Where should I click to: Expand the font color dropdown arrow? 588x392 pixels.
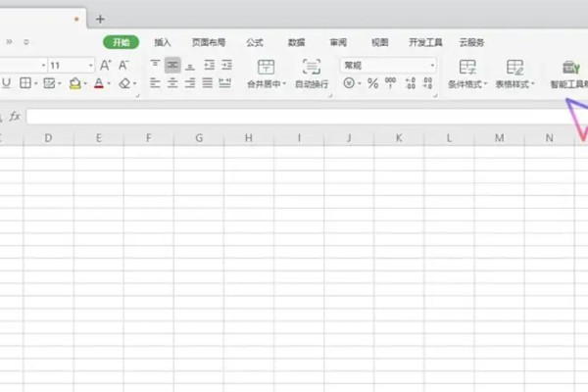point(109,83)
